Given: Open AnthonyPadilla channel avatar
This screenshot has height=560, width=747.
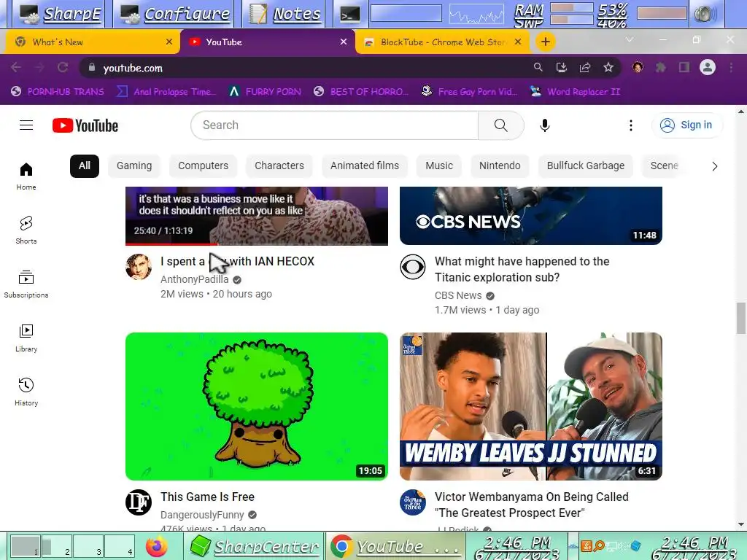Looking at the screenshot, I should pyautogui.click(x=139, y=267).
